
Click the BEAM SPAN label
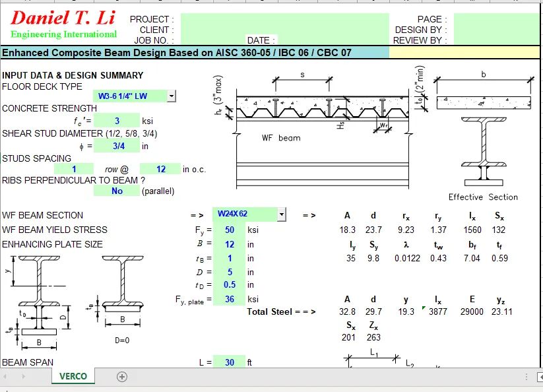[x=28, y=362]
